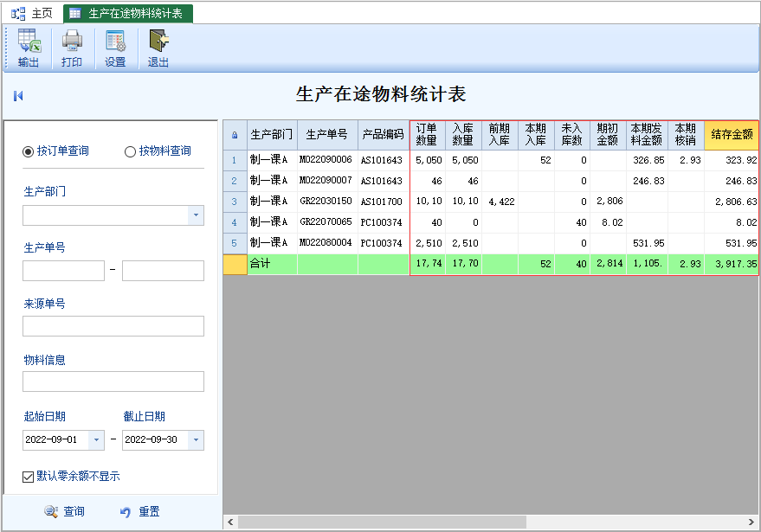The width and height of the screenshot is (761, 532).
Task: Click the 531.95 本期发料金额 cell
Action: (648, 243)
